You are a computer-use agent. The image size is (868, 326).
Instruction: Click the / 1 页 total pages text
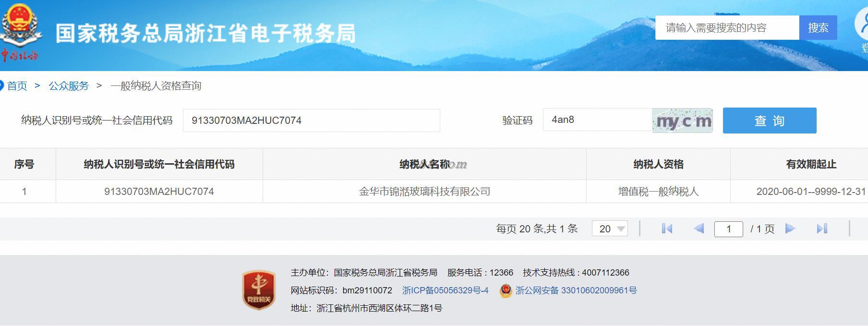pyautogui.click(x=762, y=229)
